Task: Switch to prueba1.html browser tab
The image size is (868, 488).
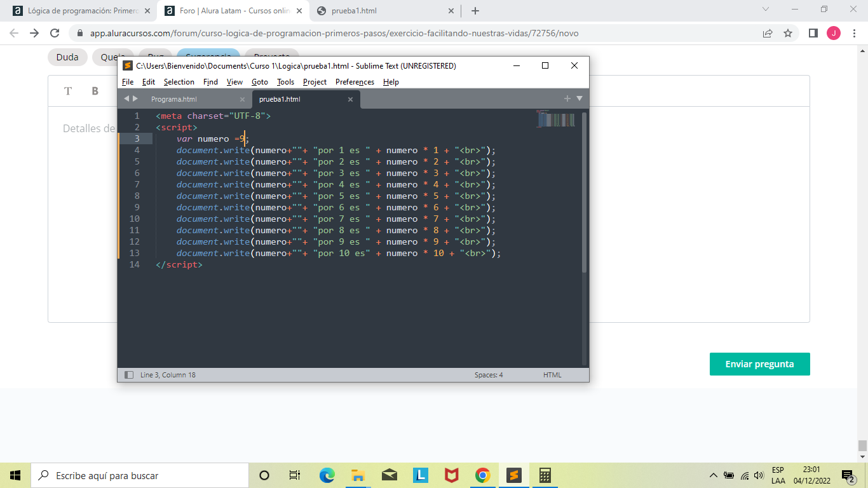Action: [x=384, y=11]
